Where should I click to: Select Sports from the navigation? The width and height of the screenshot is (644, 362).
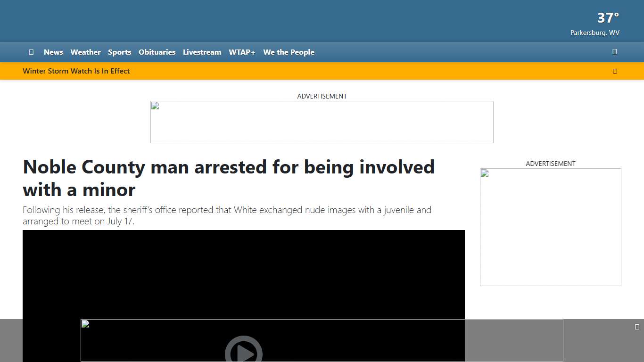coord(119,52)
